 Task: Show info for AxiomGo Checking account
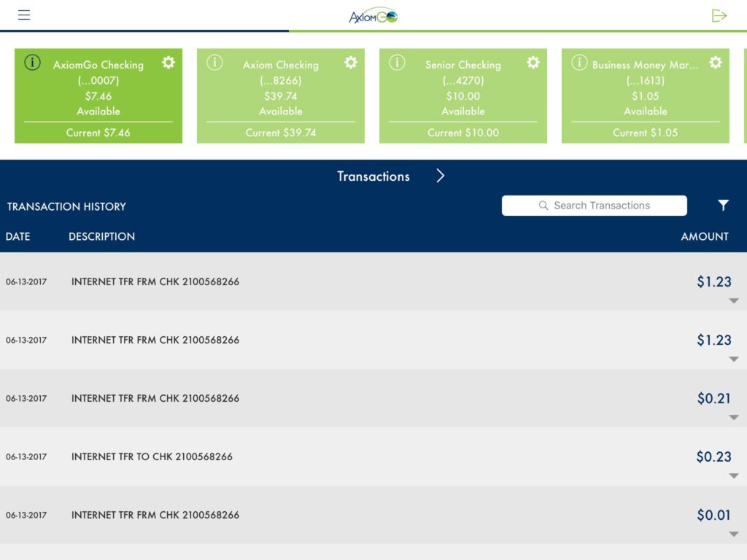pos(32,63)
